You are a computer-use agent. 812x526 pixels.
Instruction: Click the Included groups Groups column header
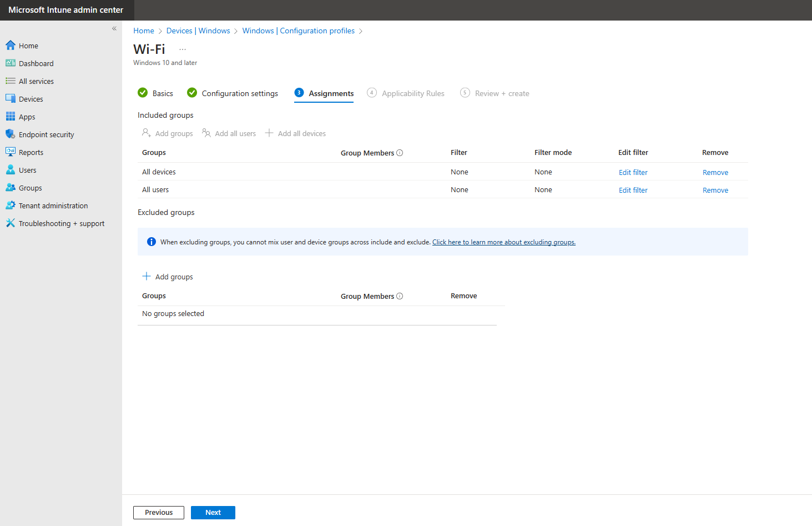pyautogui.click(x=154, y=152)
